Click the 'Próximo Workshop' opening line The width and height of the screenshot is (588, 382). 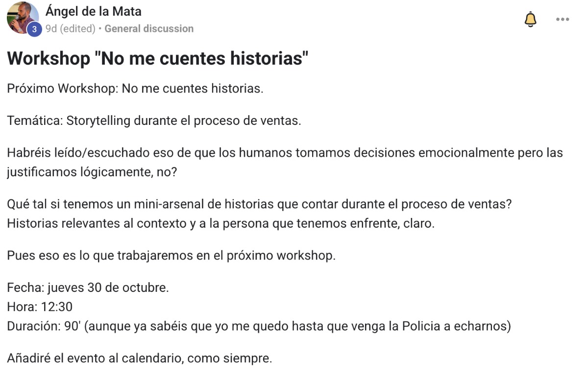[x=135, y=89]
